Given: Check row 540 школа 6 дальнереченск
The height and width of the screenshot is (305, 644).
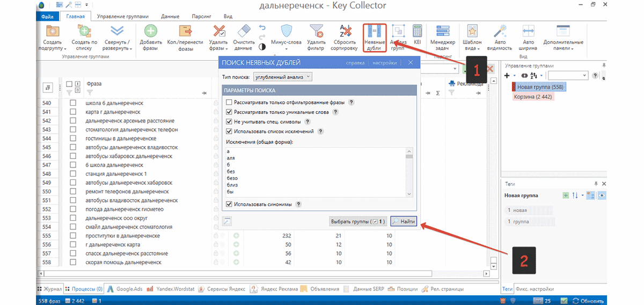Looking at the screenshot, I should (73, 103).
